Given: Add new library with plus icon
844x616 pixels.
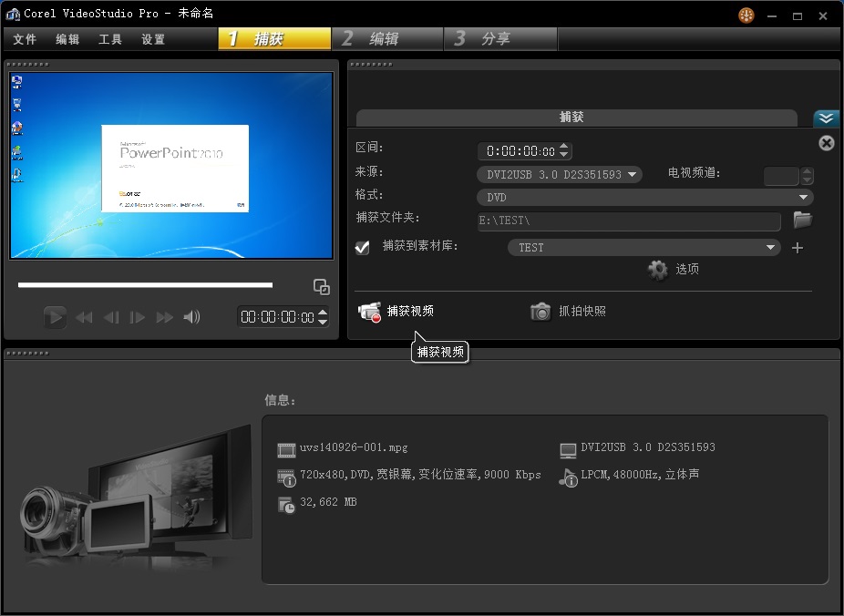Looking at the screenshot, I should pos(798,248).
